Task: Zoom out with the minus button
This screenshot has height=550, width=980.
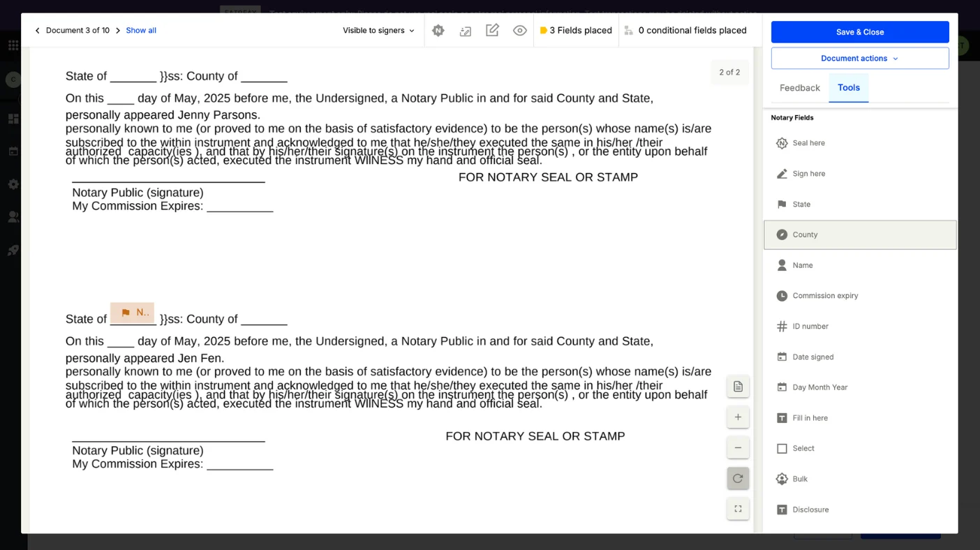Action: click(738, 448)
